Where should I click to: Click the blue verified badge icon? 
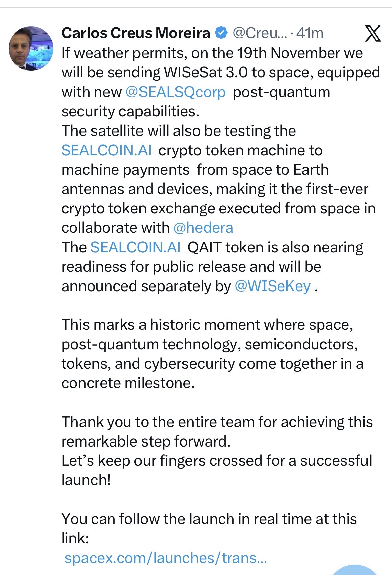click(221, 33)
